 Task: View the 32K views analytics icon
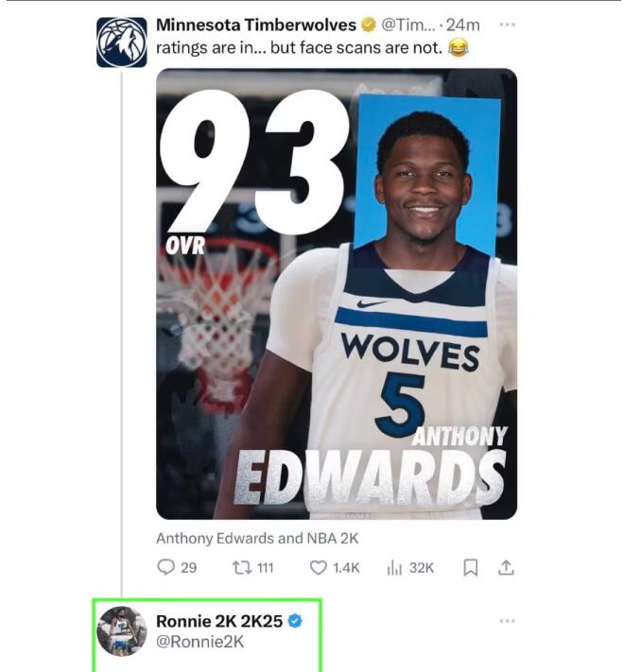[x=394, y=568]
